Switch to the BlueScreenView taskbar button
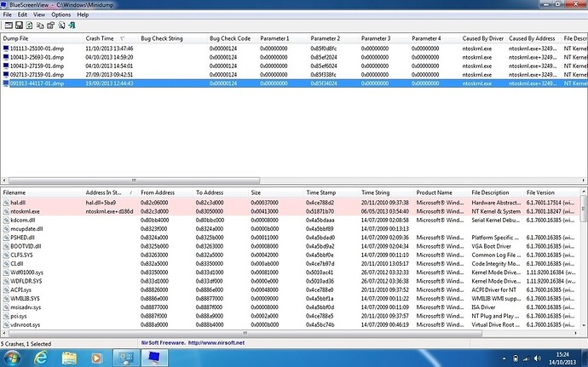The image size is (588, 367). [154, 358]
